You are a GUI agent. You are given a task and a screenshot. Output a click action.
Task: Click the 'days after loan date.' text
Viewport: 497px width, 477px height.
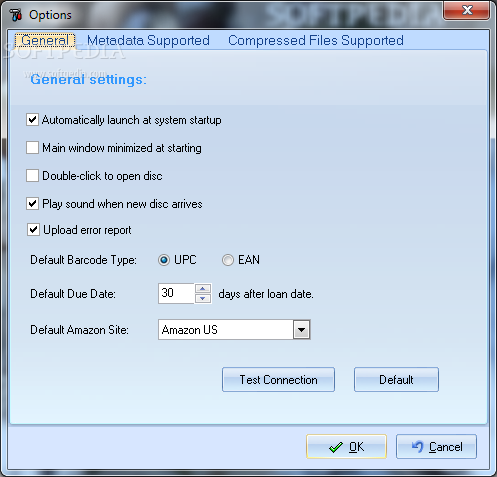point(266,294)
